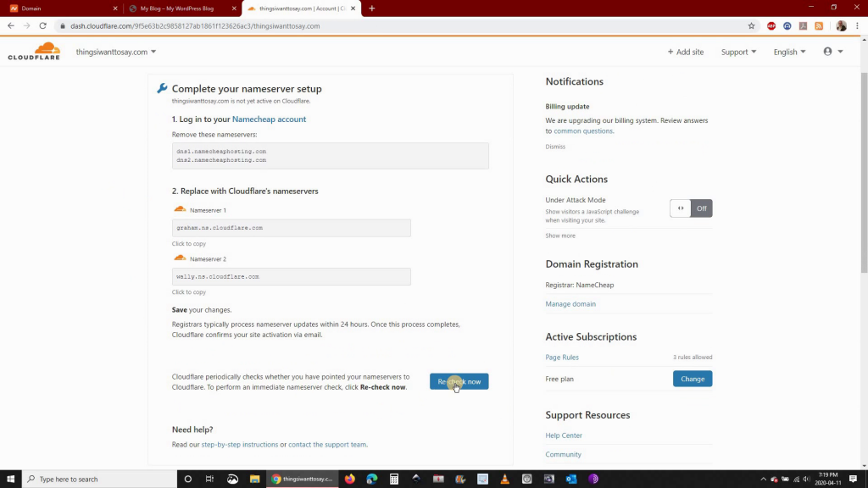Open a new browser tab
The image size is (868, 488).
372,8
